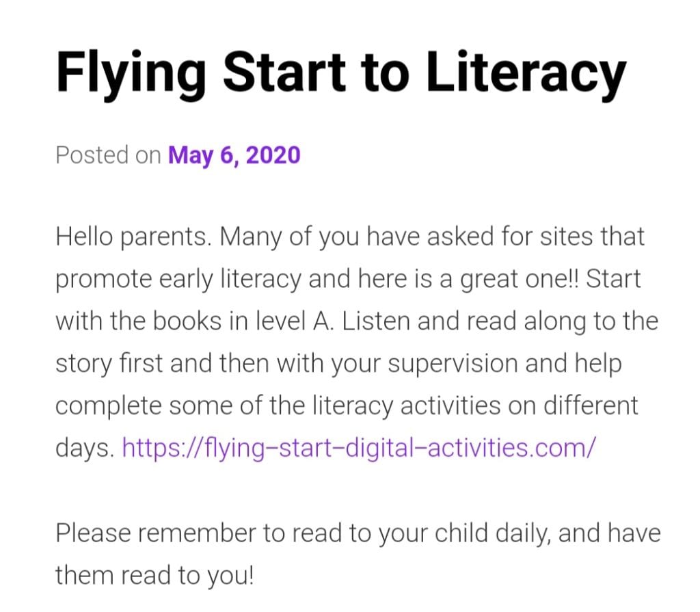Click the 'asked for sites that' text
Screen dimensions: 700x612
click(x=536, y=237)
